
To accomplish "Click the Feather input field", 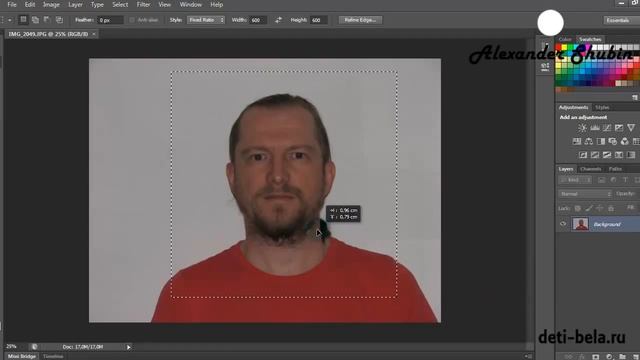I will point(110,20).
